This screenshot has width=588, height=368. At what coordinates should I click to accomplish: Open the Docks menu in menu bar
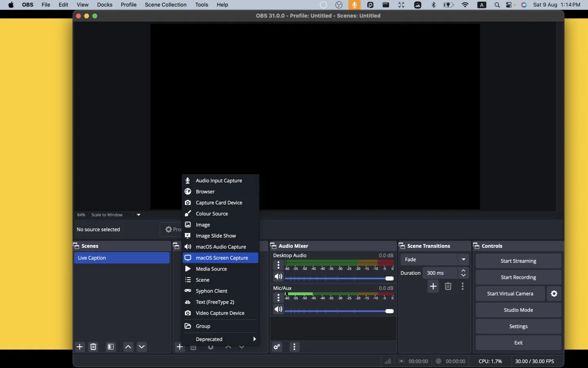click(x=105, y=5)
